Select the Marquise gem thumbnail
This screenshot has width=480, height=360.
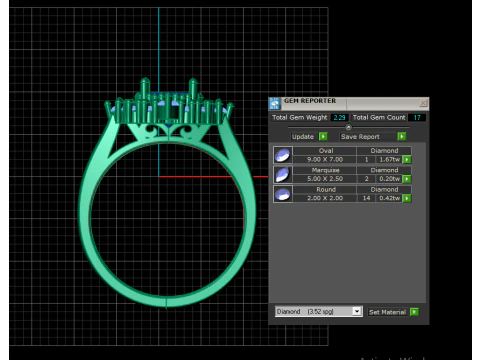(283, 174)
